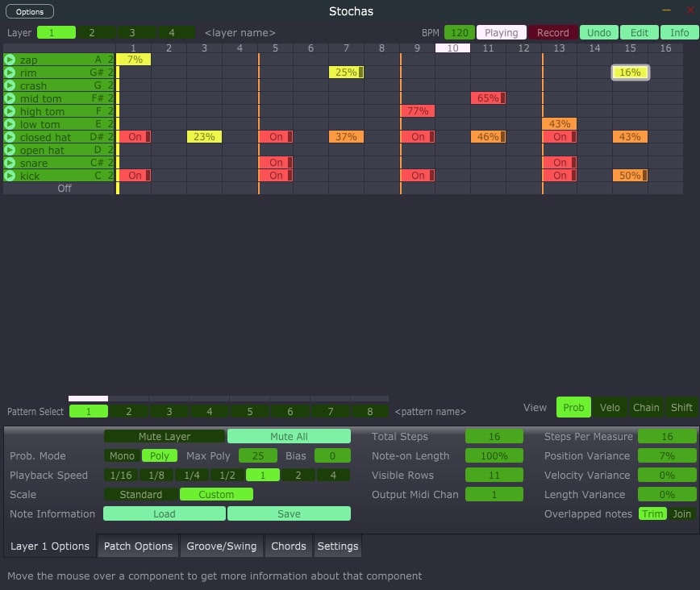700x590 pixels.
Task: Switch the View to Velo
Action: [x=610, y=407]
